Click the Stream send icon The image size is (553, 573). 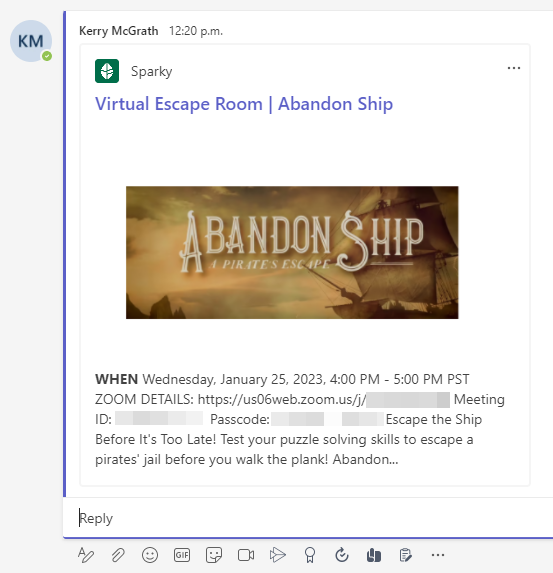pyautogui.click(x=278, y=555)
